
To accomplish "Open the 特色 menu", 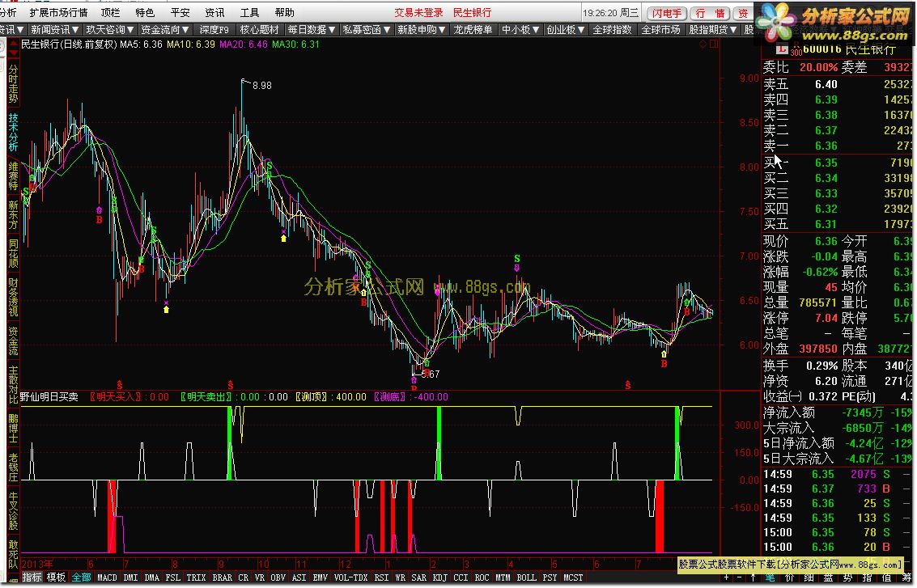I will [x=145, y=12].
